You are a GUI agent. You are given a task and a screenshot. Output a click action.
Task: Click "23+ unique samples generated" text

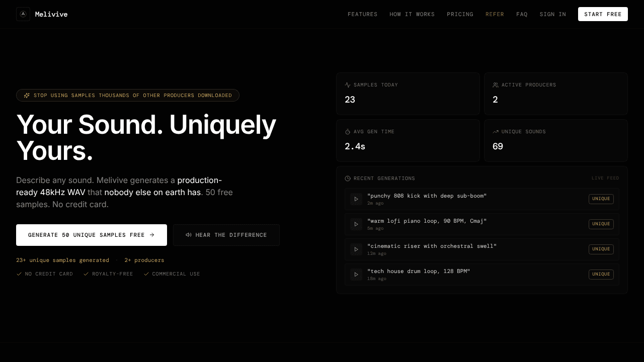coord(62,260)
